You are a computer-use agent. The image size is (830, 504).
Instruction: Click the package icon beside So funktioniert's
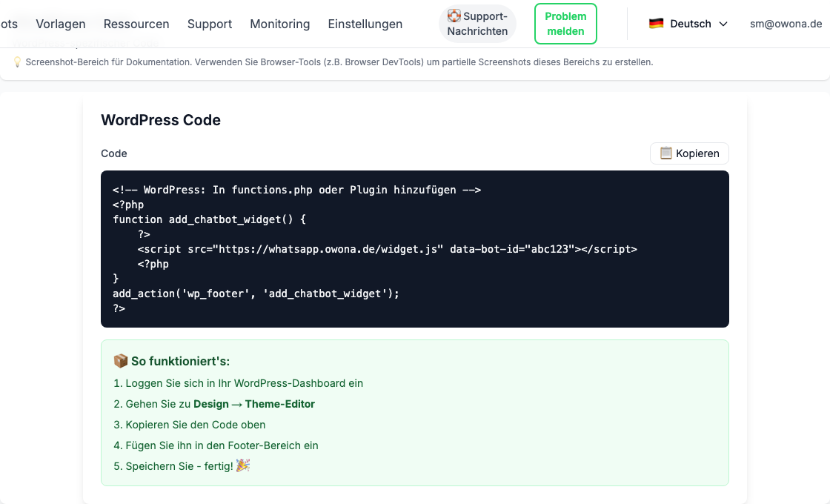(x=120, y=361)
